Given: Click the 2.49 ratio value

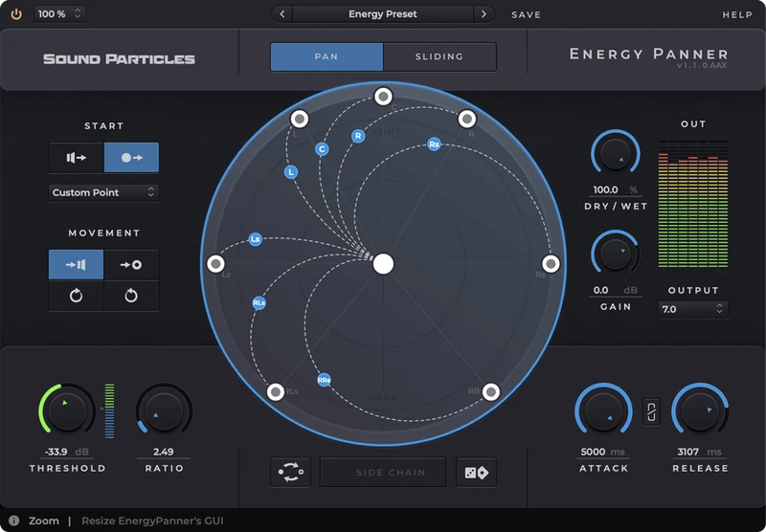Looking at the screenshot, I should point(163,452).
